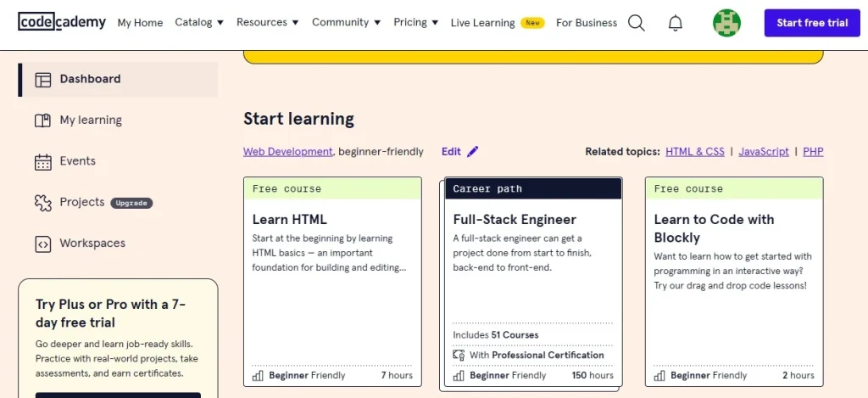Click the Free course label on Learn HTML card

287,188
